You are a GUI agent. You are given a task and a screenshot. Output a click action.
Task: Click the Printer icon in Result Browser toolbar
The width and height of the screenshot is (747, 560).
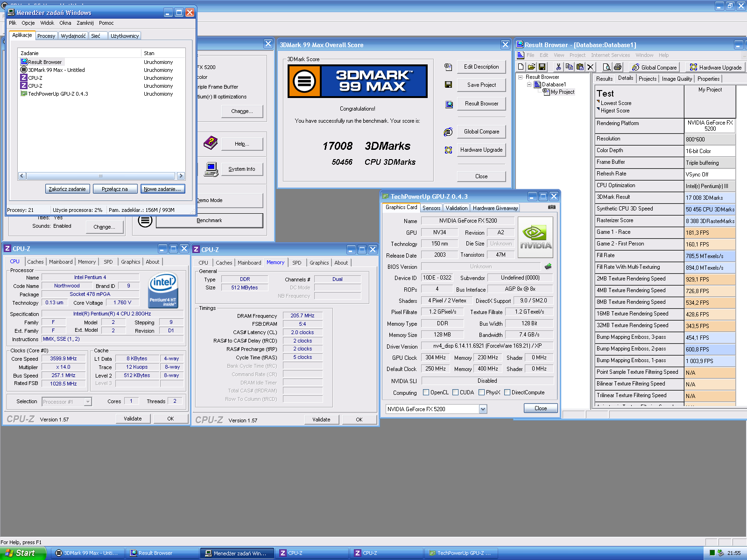[618, 67]
